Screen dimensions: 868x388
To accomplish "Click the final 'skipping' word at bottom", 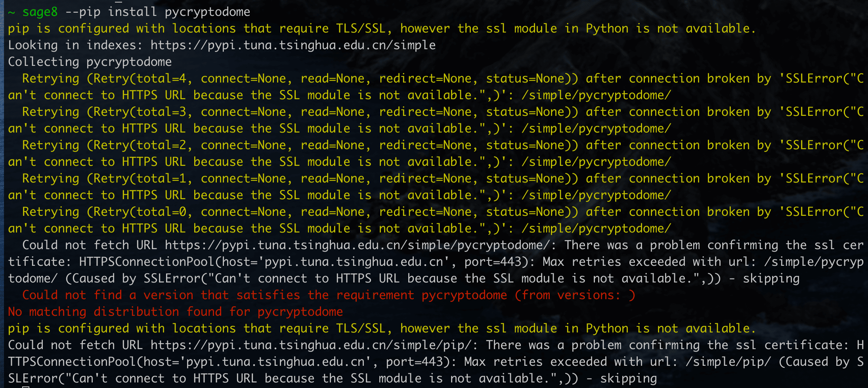I will point(629,378).
